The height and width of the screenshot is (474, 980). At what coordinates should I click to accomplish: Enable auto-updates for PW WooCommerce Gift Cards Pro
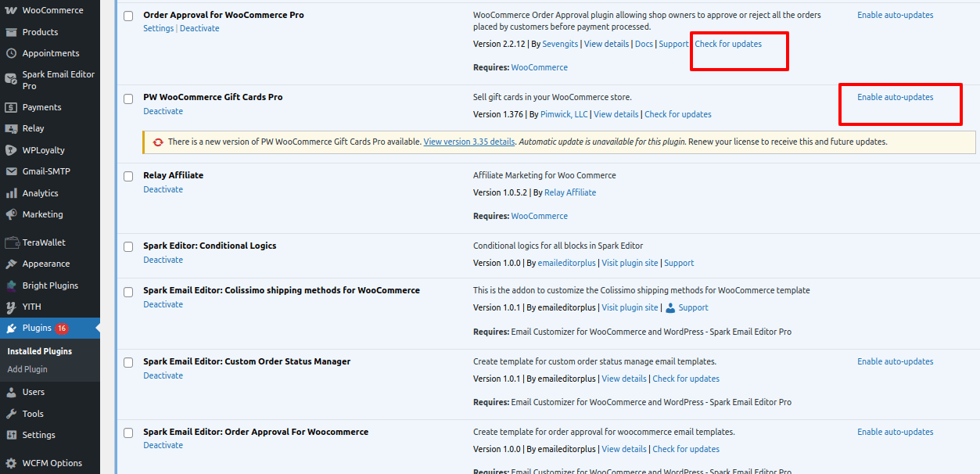(895, 97)
